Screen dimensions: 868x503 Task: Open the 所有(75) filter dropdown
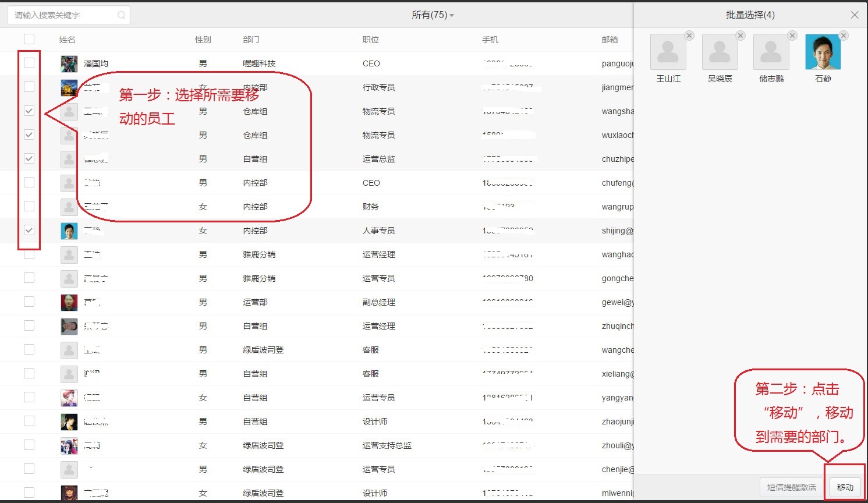pyautogui.click(x=433, y=15)
